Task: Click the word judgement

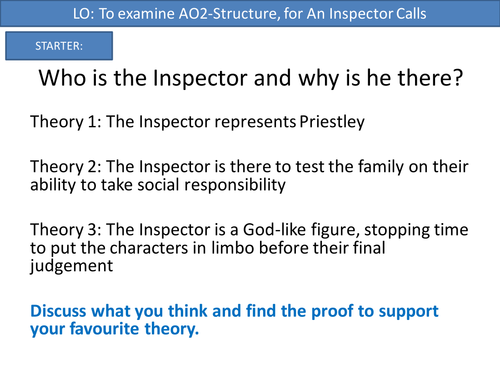Action: pos(72,266)
